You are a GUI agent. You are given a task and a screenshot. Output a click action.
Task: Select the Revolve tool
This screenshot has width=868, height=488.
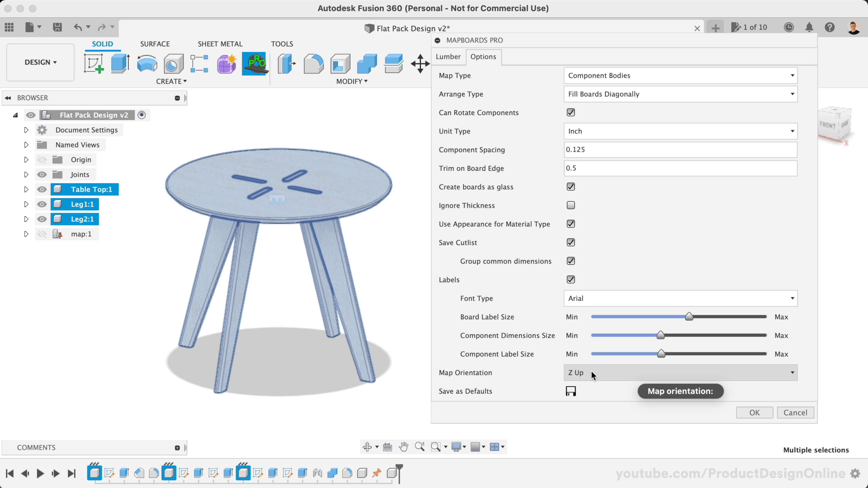[147, 64]
